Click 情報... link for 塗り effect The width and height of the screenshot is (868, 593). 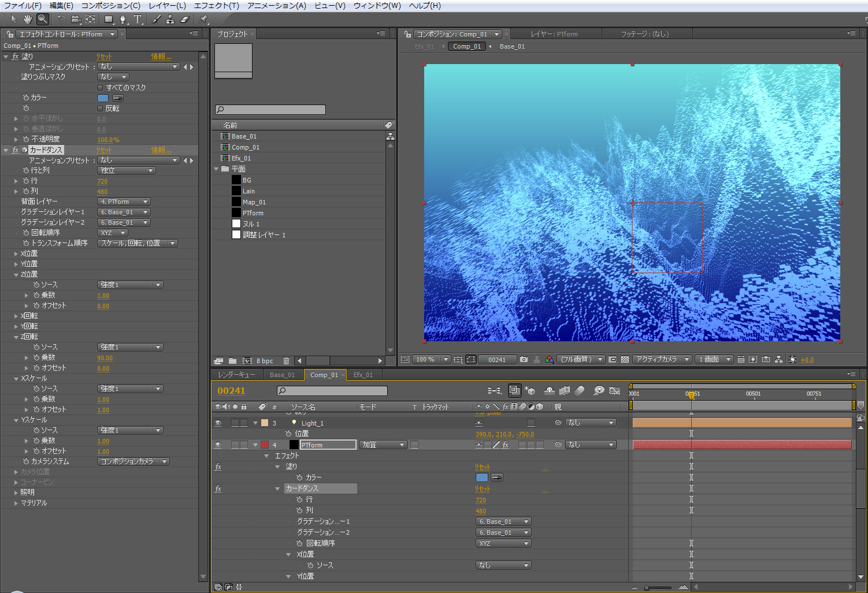[x=161, y=57]
